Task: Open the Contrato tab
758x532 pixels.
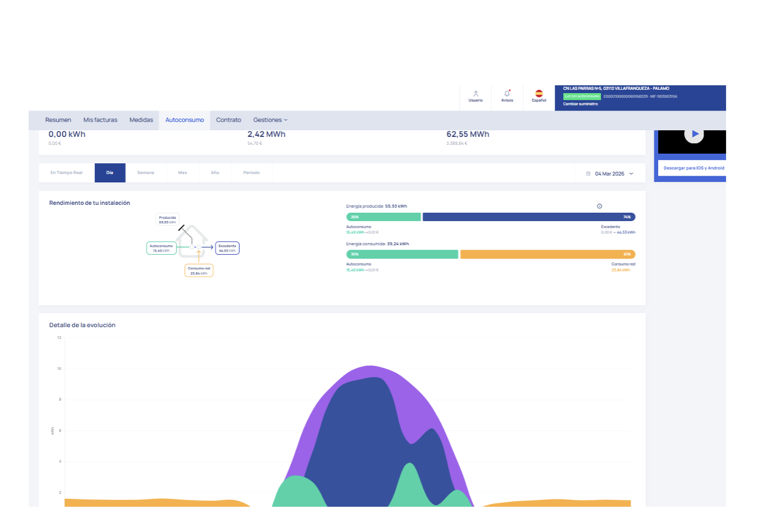Action: pyautogui.click(x=229, y=120)
